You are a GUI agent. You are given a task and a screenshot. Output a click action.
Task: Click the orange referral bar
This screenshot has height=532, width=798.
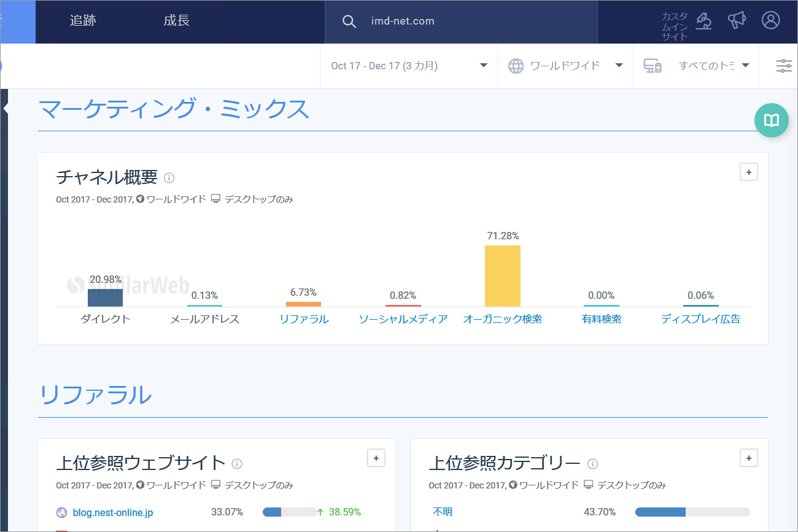click(x=304, y=304)
